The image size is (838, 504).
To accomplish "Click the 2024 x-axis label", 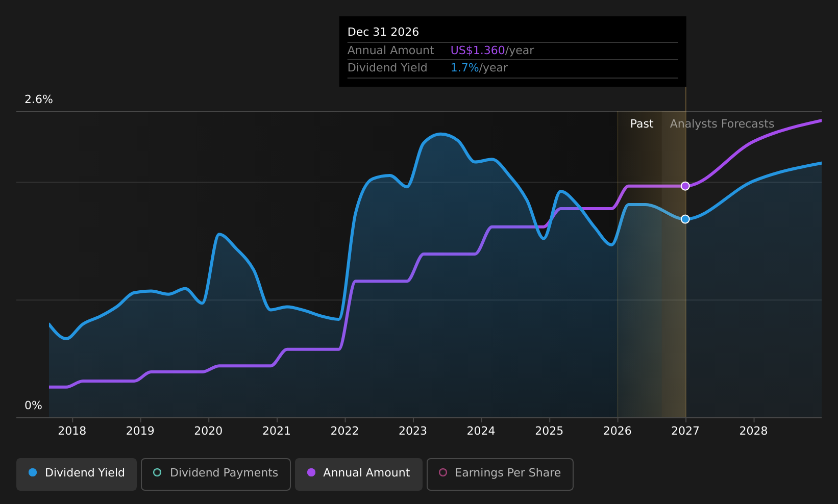I will pos(481,431).
